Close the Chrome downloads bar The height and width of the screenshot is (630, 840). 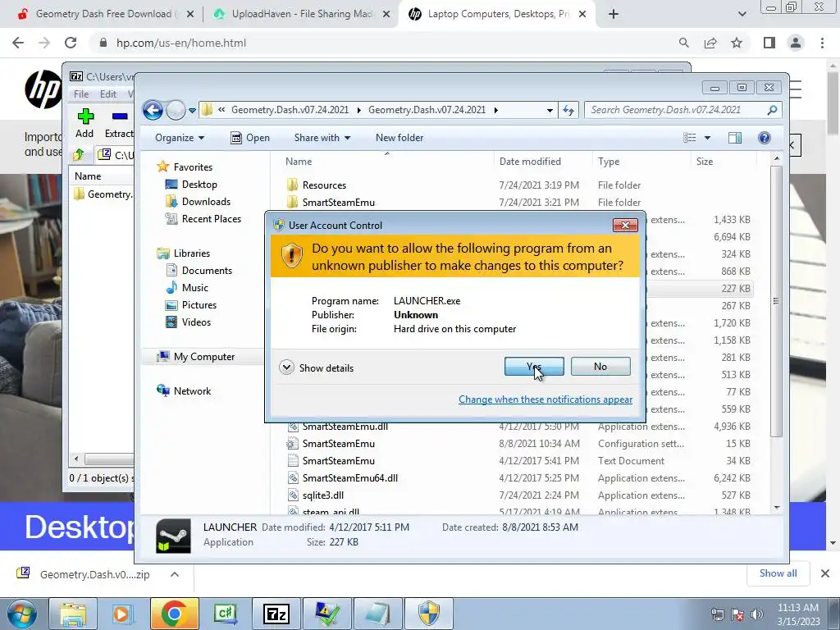(825, 573)
